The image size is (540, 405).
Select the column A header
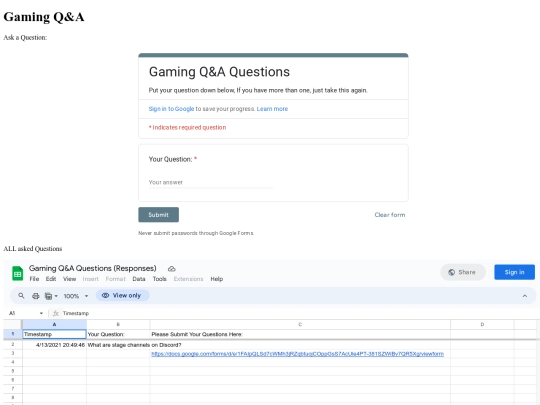(x=54, y=324)
